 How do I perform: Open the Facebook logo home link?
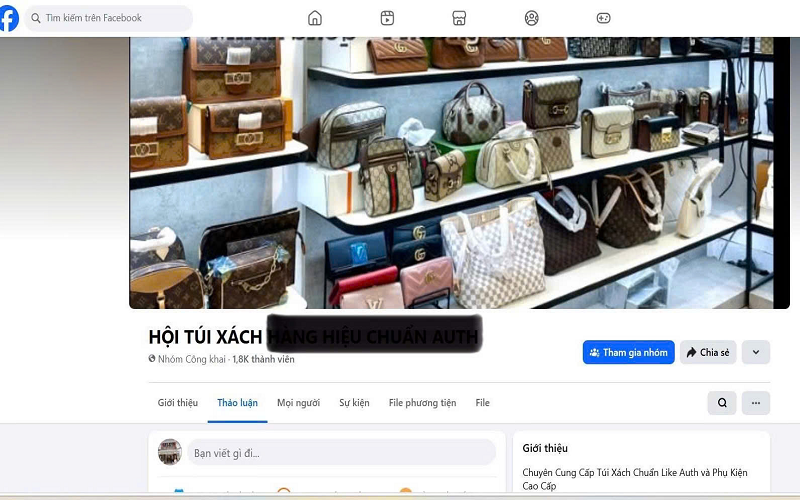pos(9,18)
